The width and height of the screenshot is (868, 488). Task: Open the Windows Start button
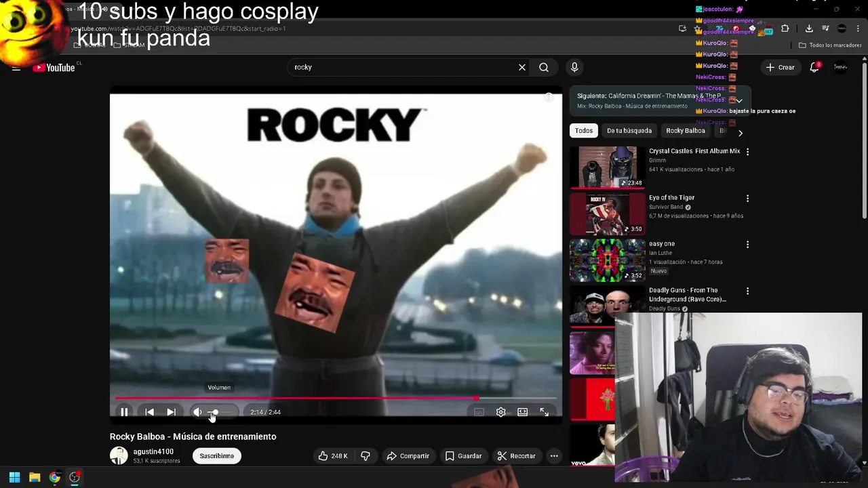pyautogui.click(x=14, y=477)
